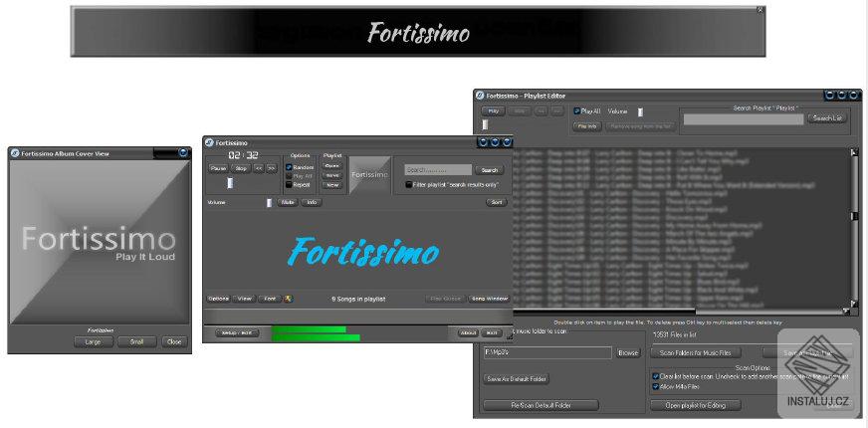Click the Search List button
The height and width of the screenshot is (428, 868).
tap(827, 118)
